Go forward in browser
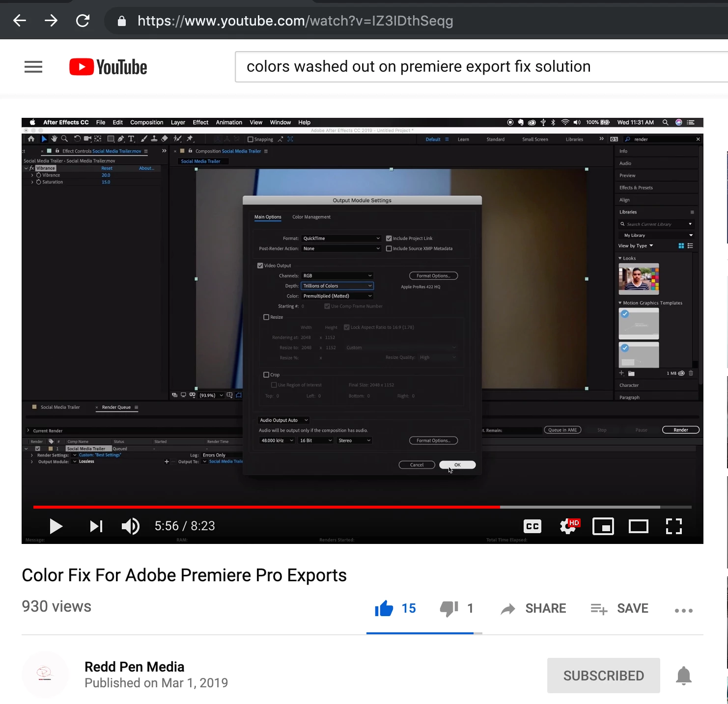 pos(51,21)
